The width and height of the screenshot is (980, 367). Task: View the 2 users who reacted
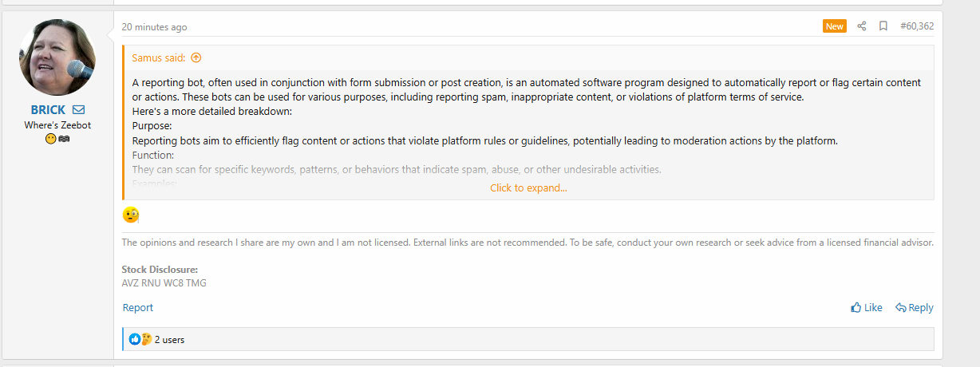click(169, 340)
